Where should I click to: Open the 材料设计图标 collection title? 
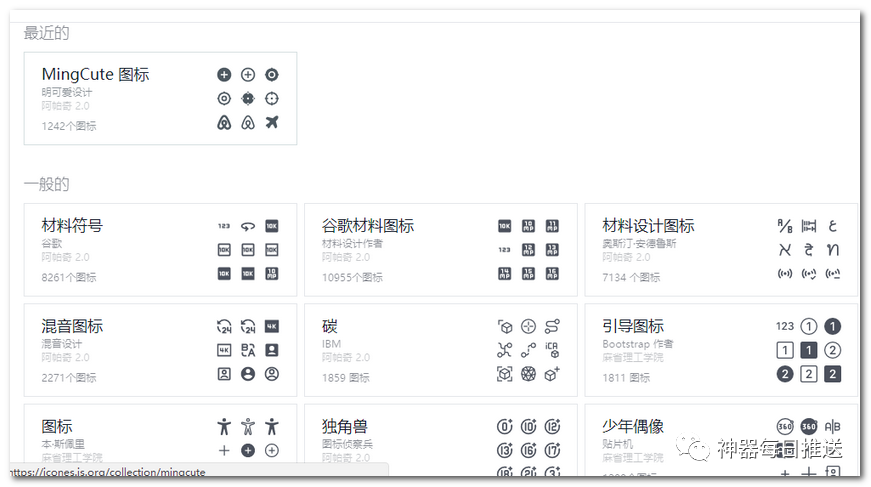point(648,225)
